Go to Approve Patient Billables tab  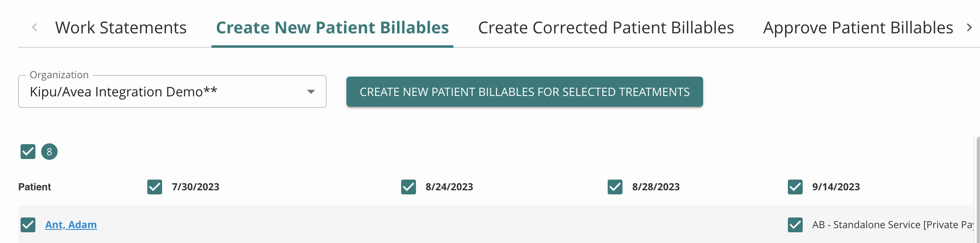click(x=858, y=28)
